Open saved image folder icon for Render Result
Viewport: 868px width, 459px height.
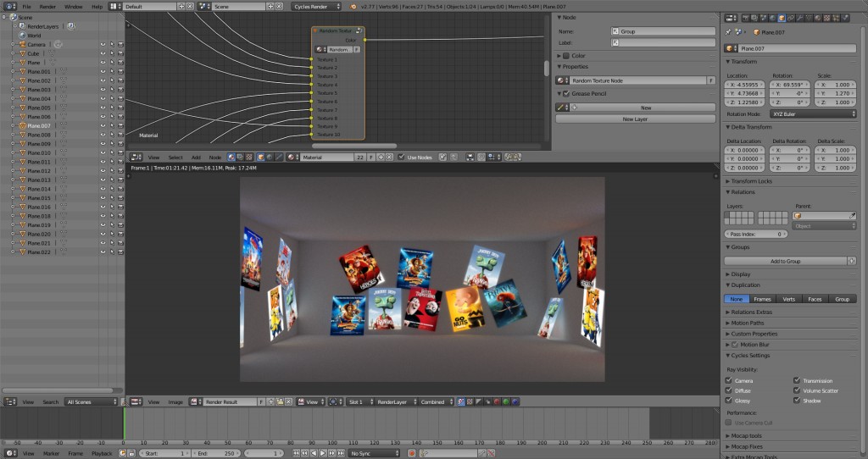[x=280, y=402]
